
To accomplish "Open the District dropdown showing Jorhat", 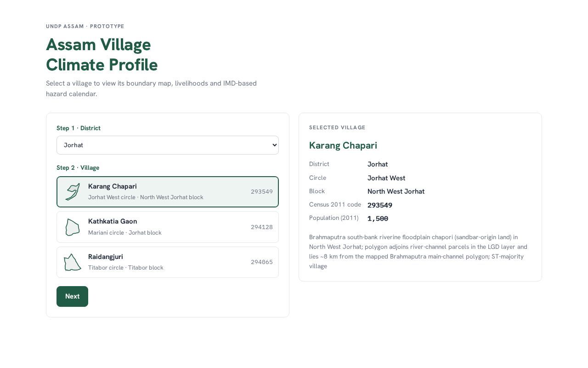I will [x=168, y=145].
